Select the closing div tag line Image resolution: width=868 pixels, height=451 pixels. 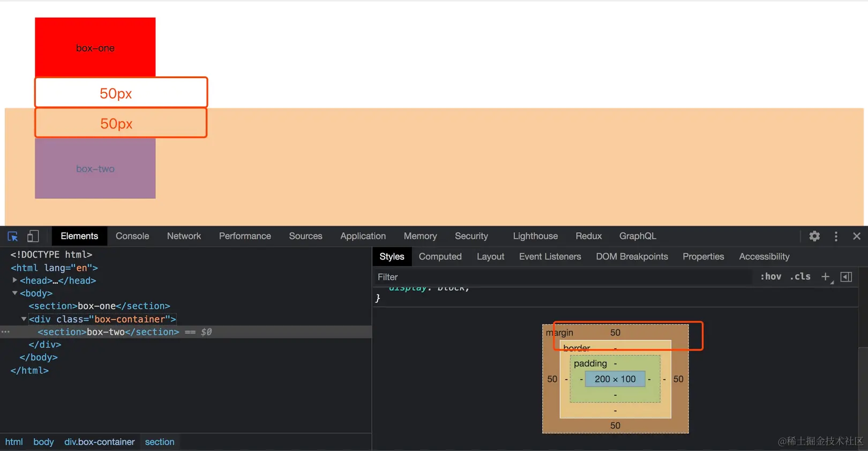45,344
